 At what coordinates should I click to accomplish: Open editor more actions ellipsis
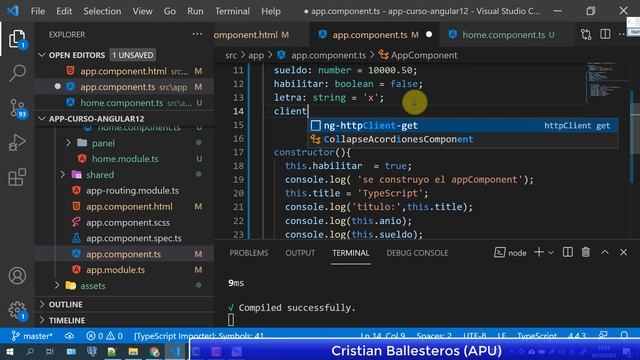(x=622, y=34)
